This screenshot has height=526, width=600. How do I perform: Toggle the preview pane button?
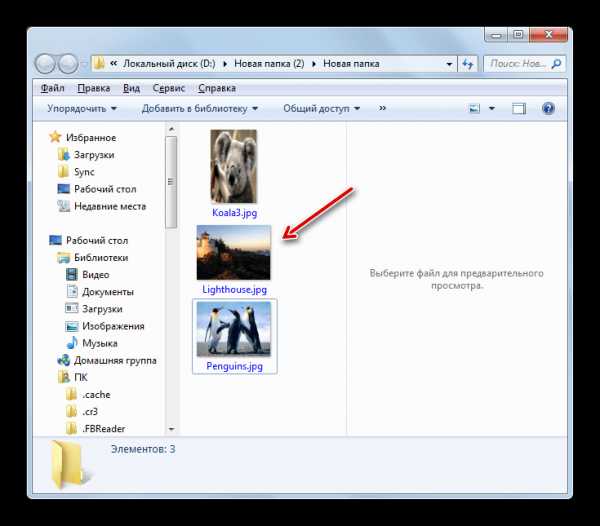(519, 109)
